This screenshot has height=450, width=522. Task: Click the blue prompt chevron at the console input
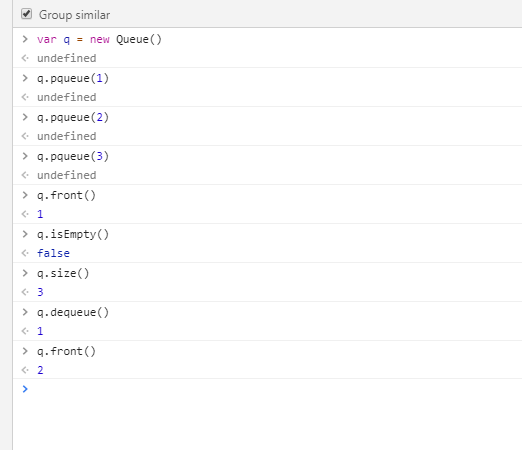[x=25, y=389]
